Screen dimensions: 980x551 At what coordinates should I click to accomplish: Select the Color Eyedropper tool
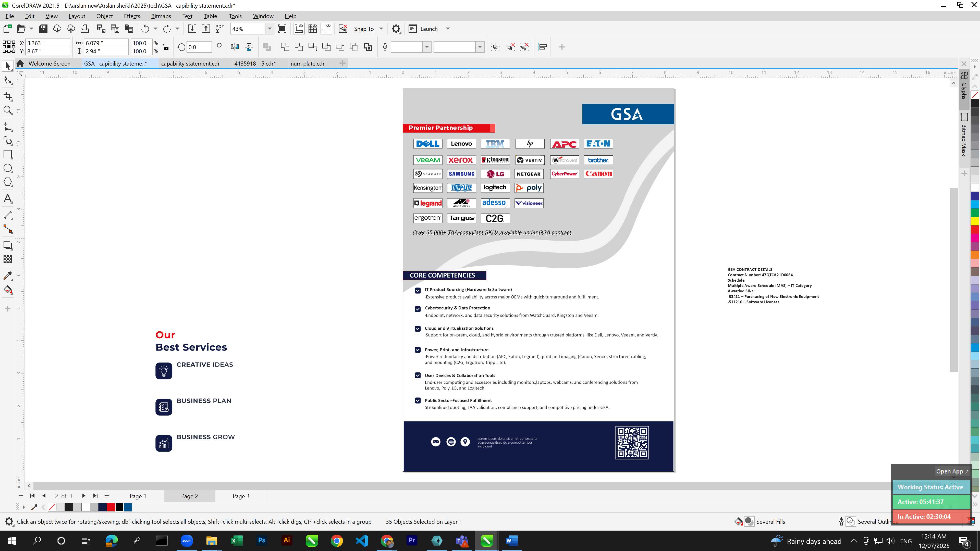[x=8, y=276]
